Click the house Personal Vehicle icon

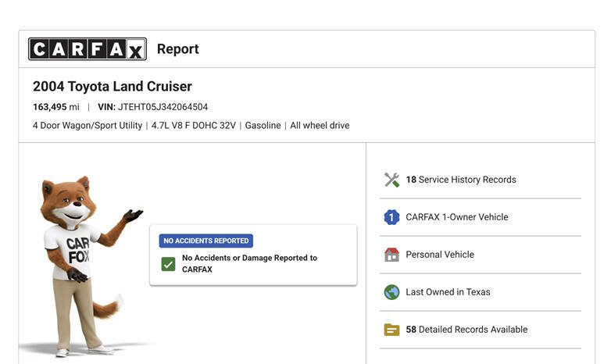pyautogui.click(x=391, y=255)
